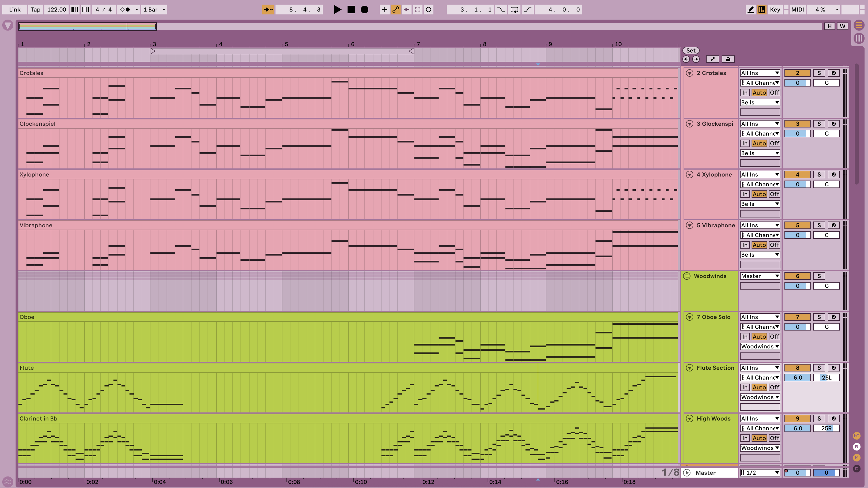The image size is (868, 488).
Task: Open Oboe Solo Woodwinds output dropdown
Action: (760, 346)
